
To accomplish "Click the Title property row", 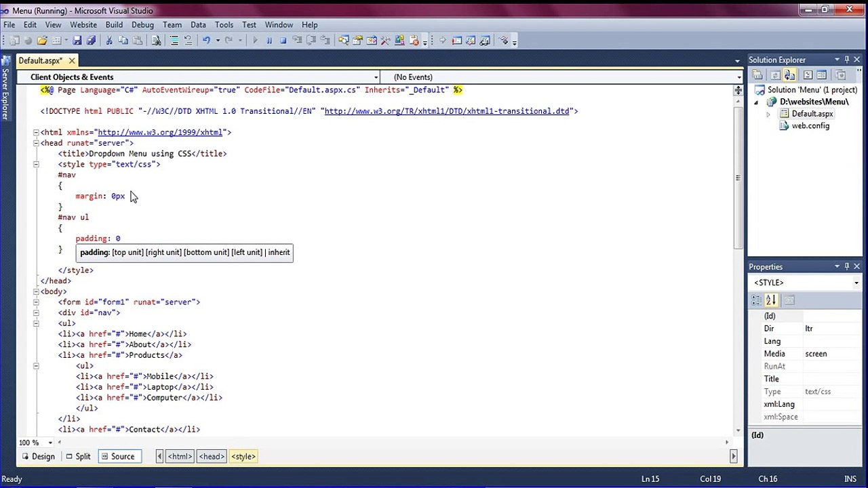I will click(806, 379).
